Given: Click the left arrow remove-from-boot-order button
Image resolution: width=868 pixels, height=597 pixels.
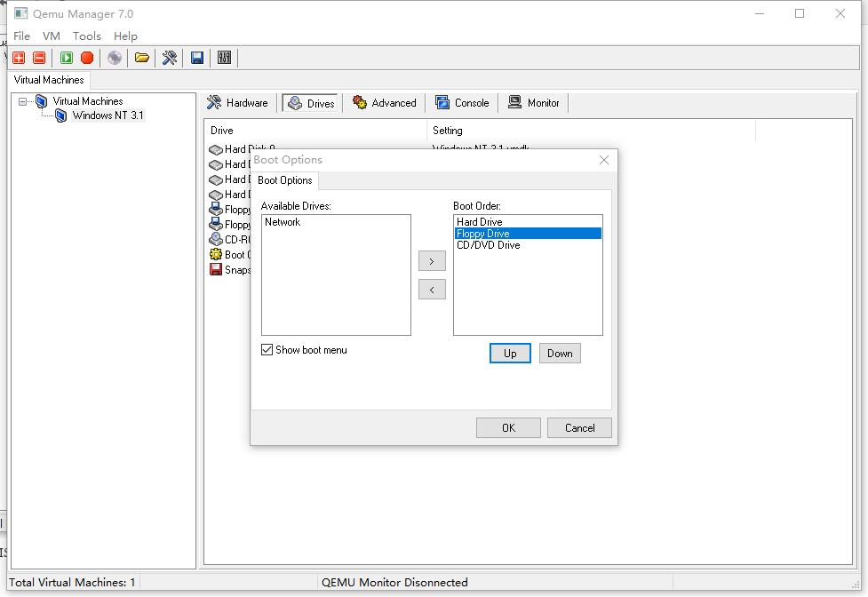Looking at the screenshot, I should tap(432, 290).
